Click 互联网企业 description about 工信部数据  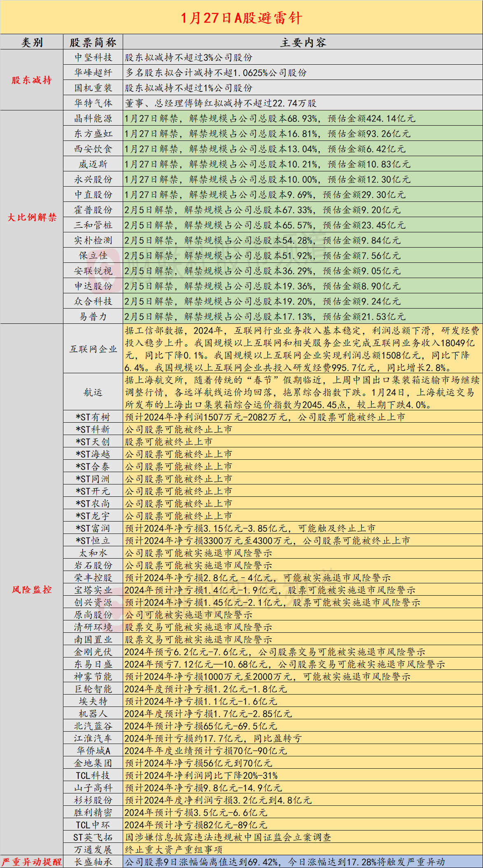click(x=303, y=349)
